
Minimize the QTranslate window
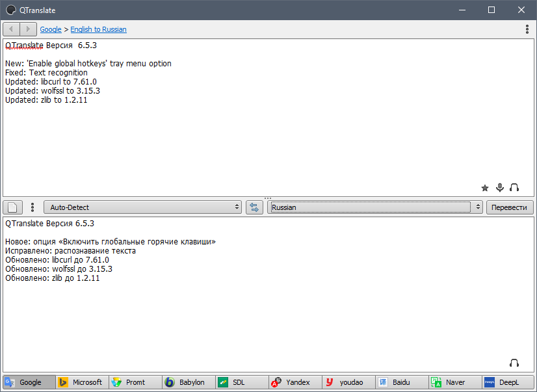[x=462, y=10]
